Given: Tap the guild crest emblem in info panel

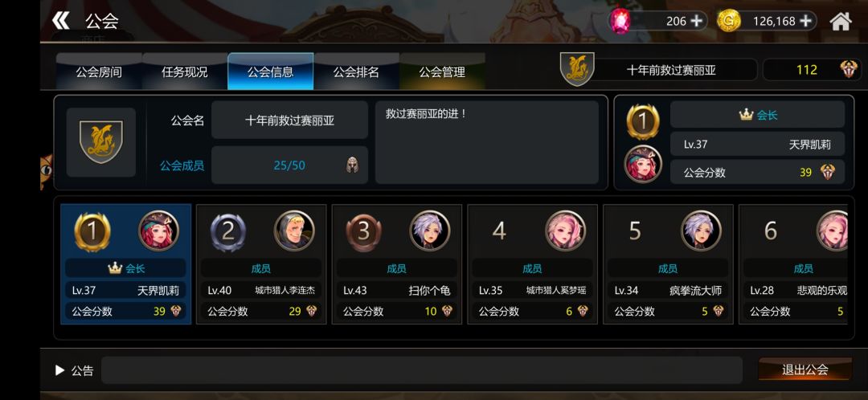Looking at the screenshot, I should pyautogui.click(x=100, y=142).
